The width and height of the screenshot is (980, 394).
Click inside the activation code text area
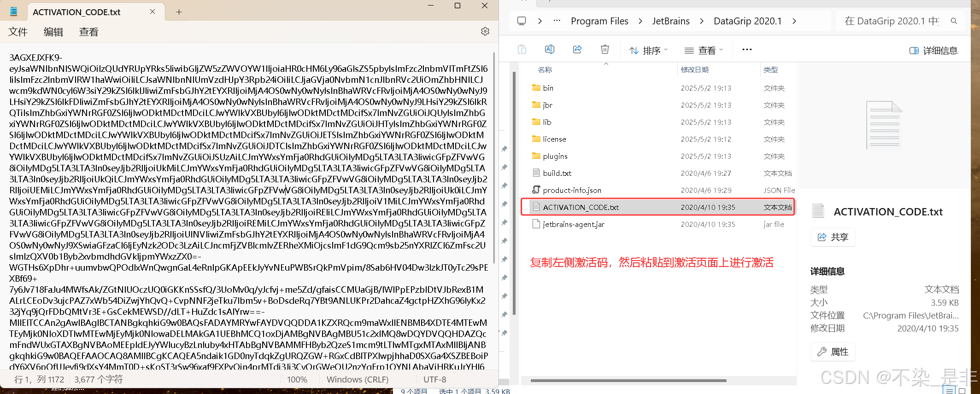click(249, 212)
